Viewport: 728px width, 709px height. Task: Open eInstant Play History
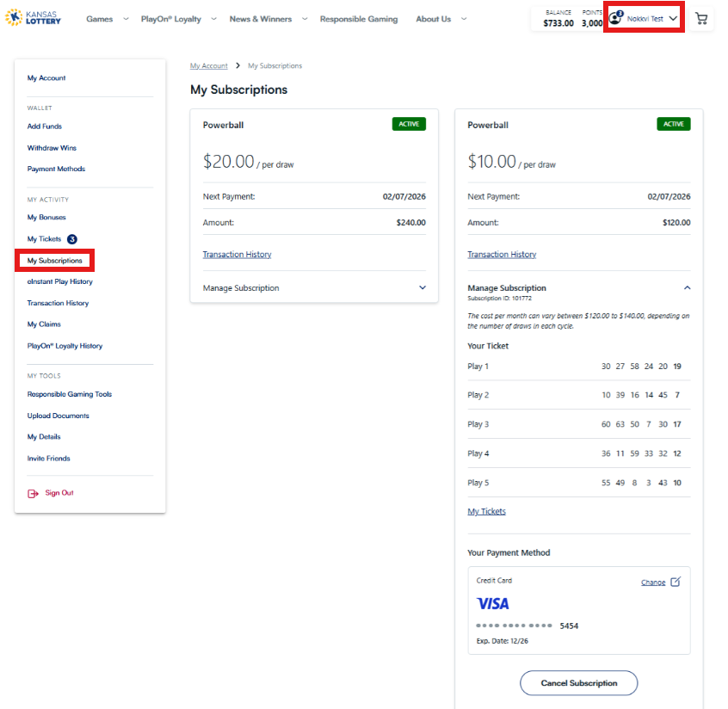60,282
